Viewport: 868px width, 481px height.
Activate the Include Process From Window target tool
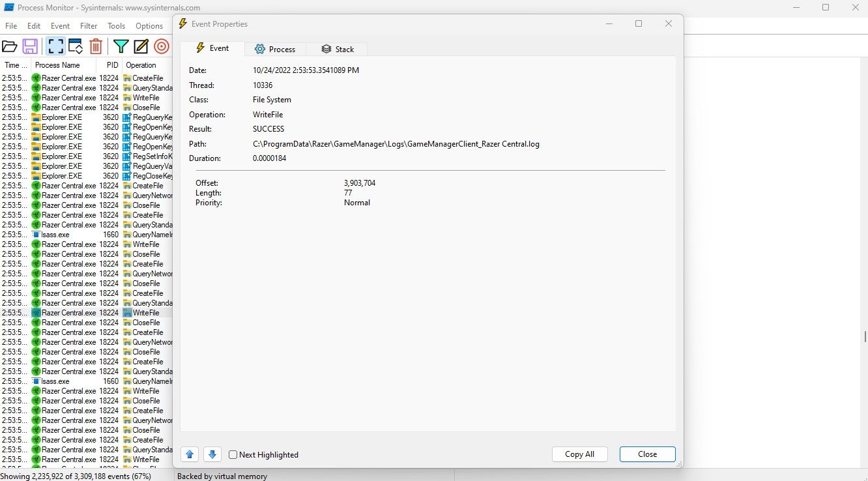tap(161, 46)
